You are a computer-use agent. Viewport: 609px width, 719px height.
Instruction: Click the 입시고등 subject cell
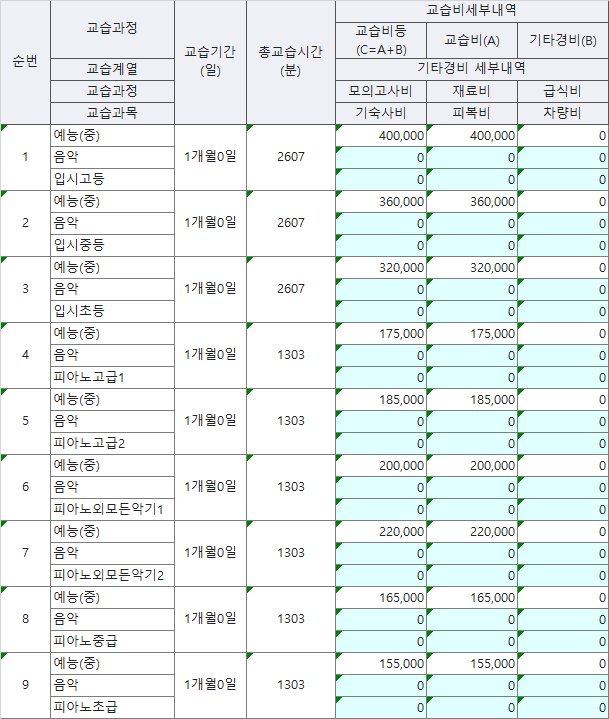112,179
